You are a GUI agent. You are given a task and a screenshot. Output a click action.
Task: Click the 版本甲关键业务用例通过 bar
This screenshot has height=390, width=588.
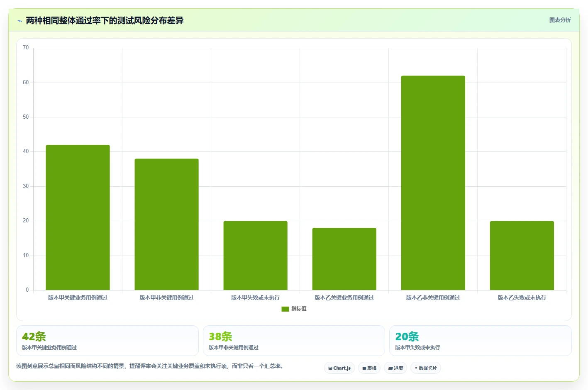pos(78,217)
